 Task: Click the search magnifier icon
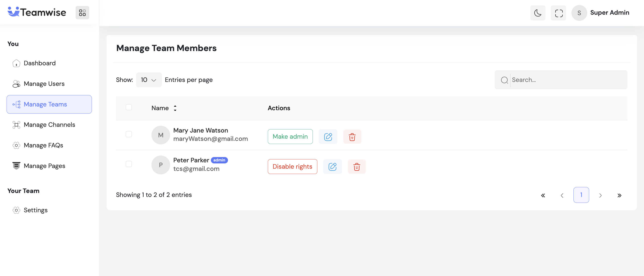(x=504, y=80)
